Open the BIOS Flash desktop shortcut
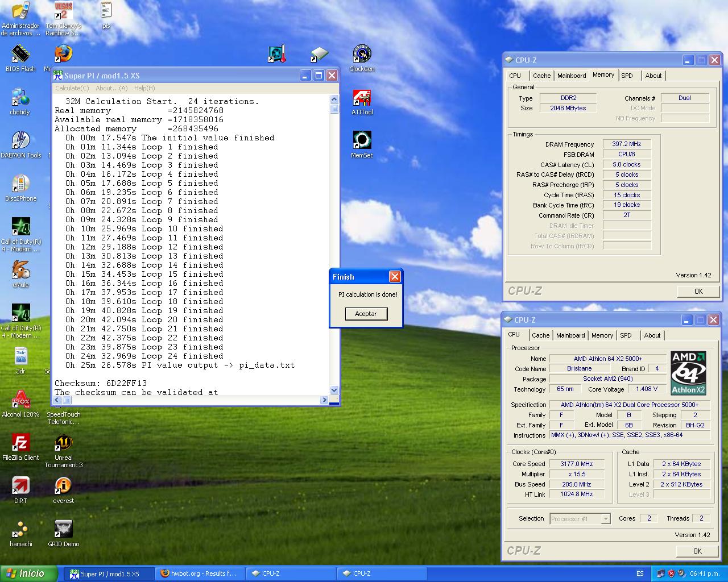 click(20, 59)
